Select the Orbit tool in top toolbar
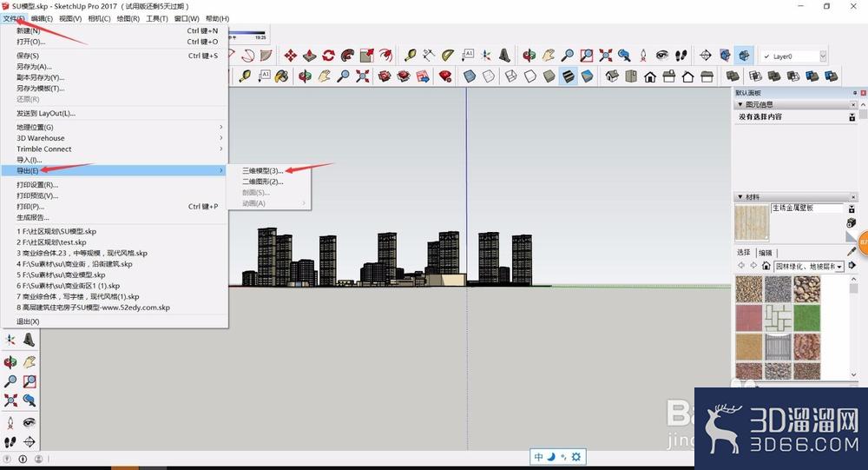This screenshot has height=470, width=868. [529, 56]
